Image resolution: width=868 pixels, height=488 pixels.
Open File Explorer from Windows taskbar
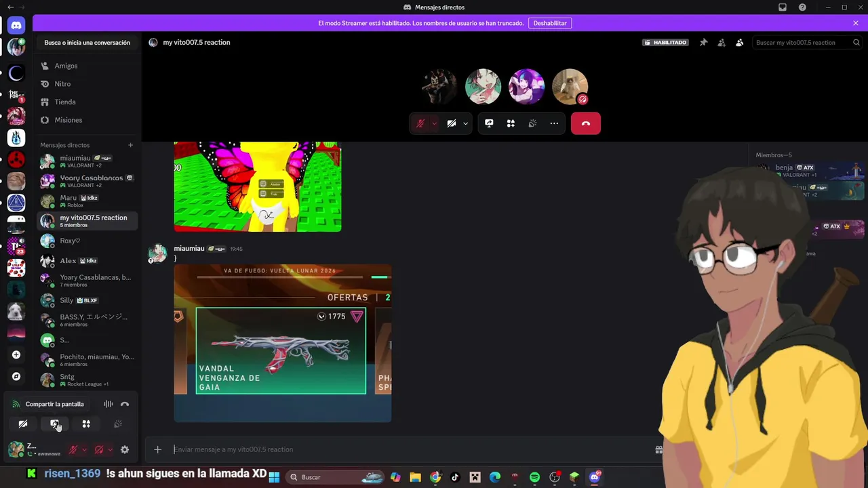click(415, 477)
